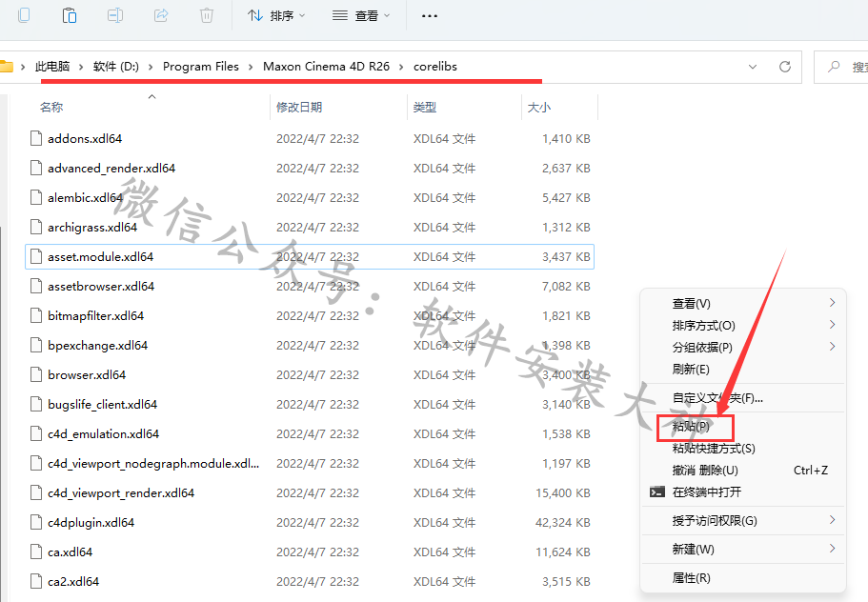868x602 pixels.
Task: Click the file icon of addons.xdl64
Action: tap(37, 138)
